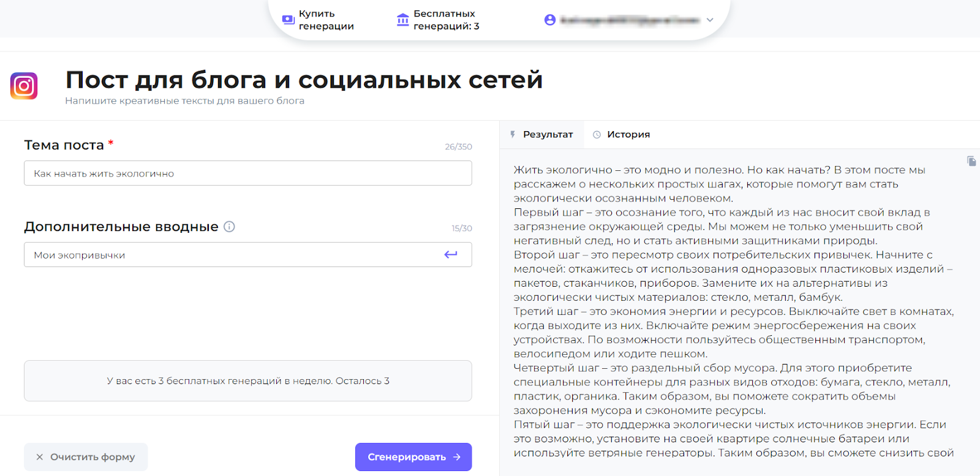This screenshot has height=476, width=980.
Task: Focus the Тема поста input field
Action: (x=248, y=173)
